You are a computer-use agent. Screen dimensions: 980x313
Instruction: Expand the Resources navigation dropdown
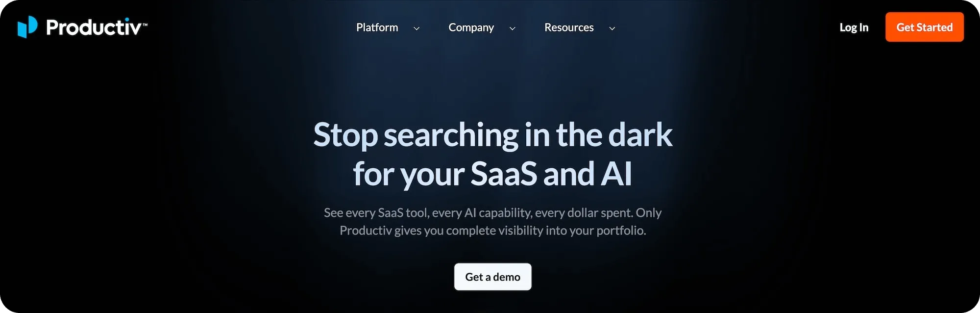coord(612,28)
